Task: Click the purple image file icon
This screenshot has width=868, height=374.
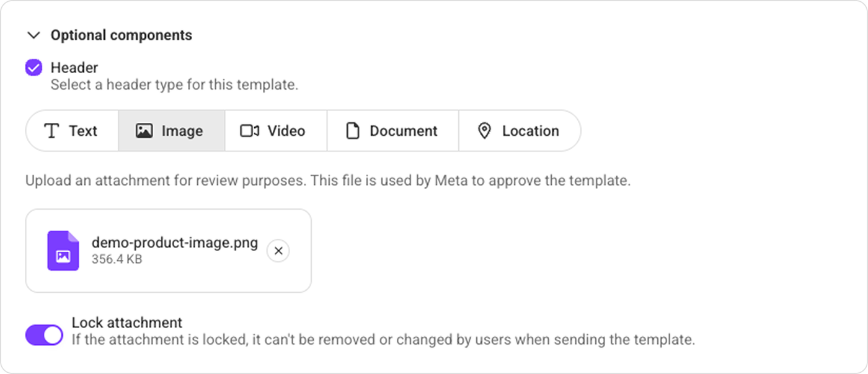Action: coord(63,251)
